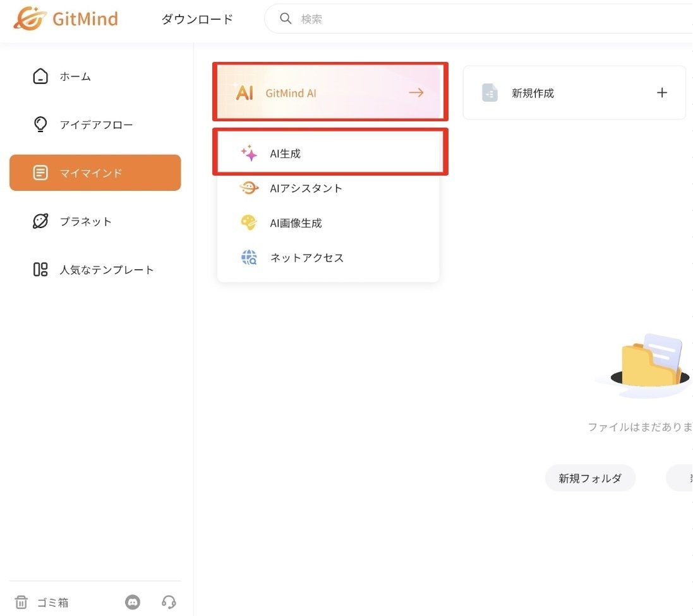Open the ダウンロード link in header

[x=197, y=19]
